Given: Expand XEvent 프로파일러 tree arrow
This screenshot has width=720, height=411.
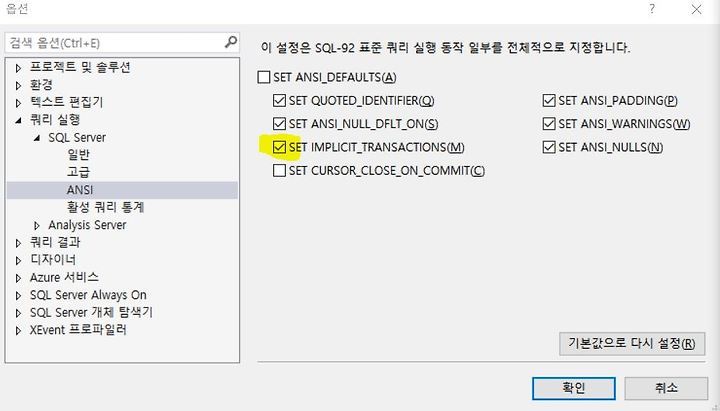Looking at the screenshot, I should (x=18, y=331).
